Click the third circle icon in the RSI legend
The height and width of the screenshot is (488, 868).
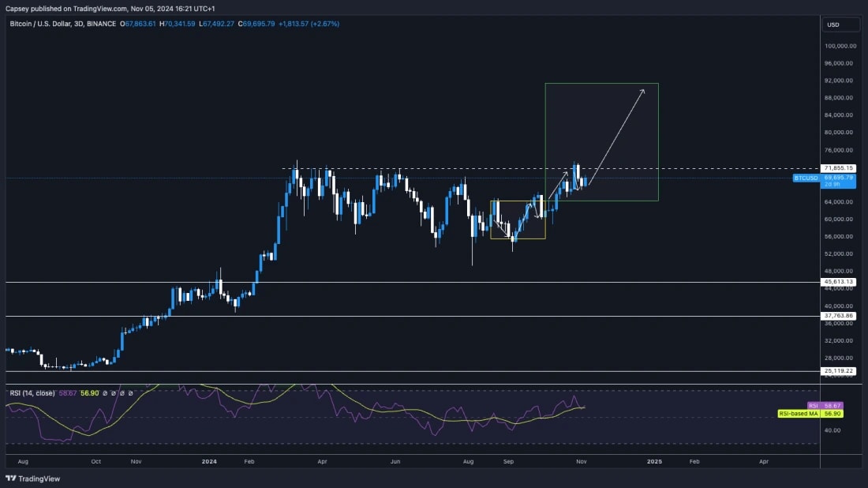(122, 392)
